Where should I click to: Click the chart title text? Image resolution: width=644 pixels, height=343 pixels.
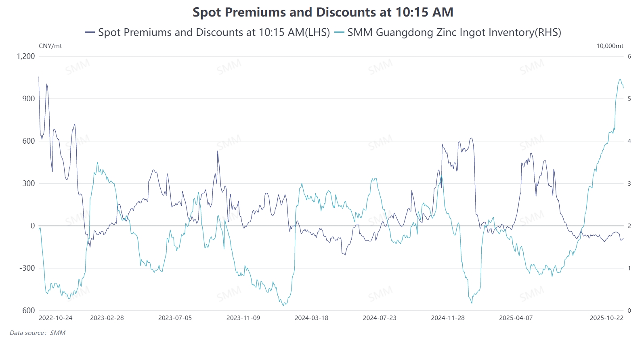pos(323,12)
